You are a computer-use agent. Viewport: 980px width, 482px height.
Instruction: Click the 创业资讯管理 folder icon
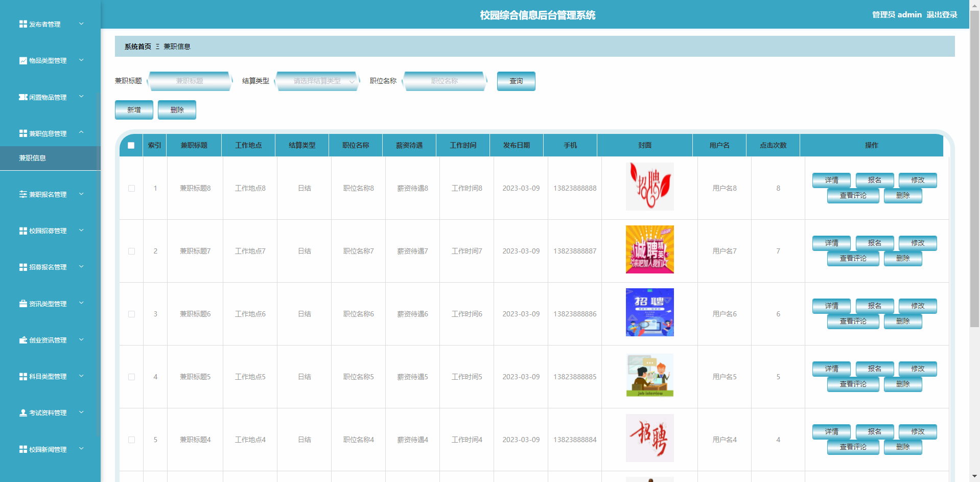click(x=23, y=340)
